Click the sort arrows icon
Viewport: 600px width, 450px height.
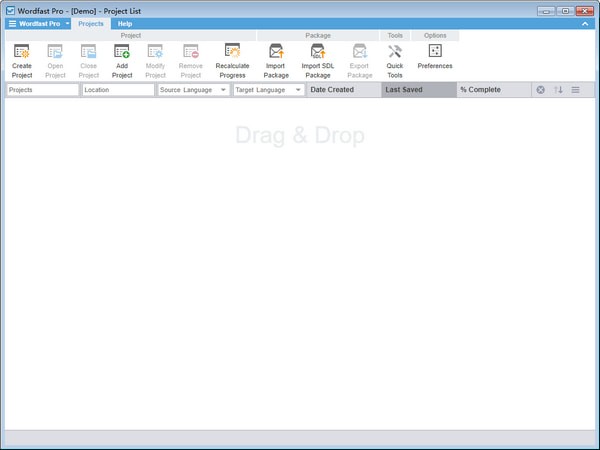click(558, 90)
